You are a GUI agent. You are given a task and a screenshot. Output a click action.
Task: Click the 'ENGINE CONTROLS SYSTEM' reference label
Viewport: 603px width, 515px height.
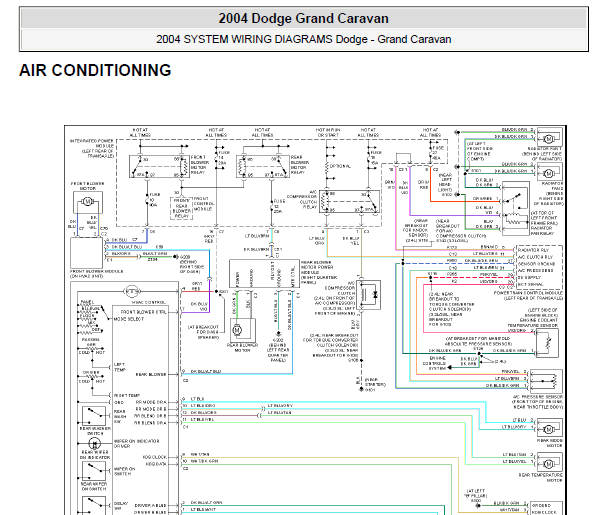coord(434,363)
